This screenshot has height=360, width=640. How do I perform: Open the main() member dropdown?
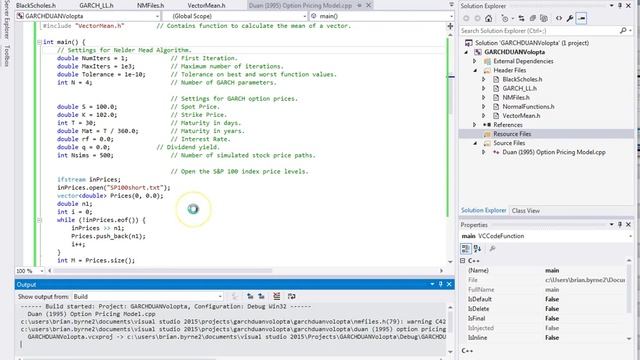click(451, 16)
